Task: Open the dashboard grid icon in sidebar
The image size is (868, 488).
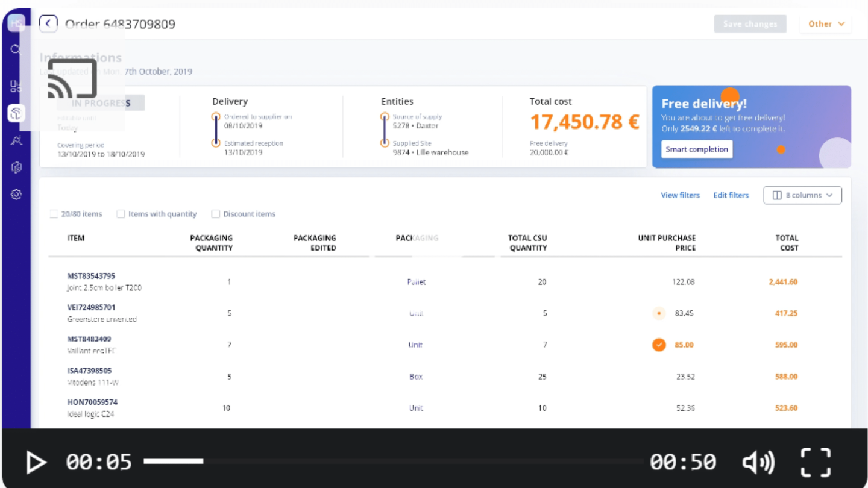Action: (16, 86)
